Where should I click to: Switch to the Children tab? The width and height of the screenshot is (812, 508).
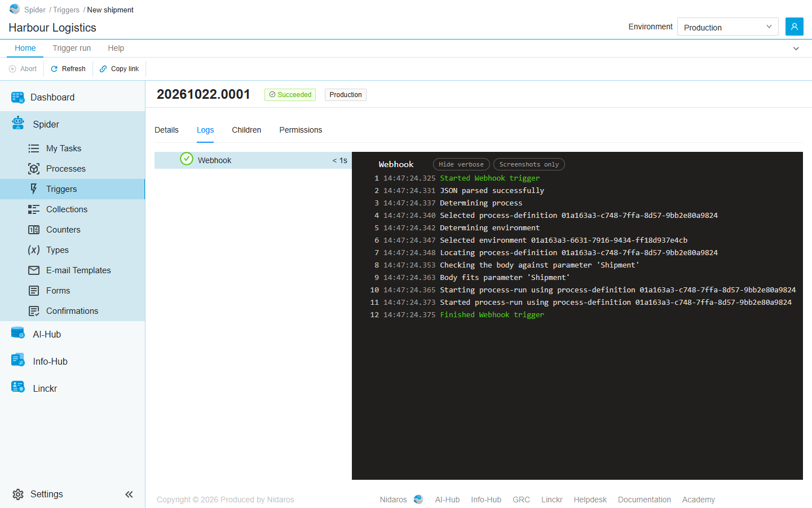pos(246,130)
